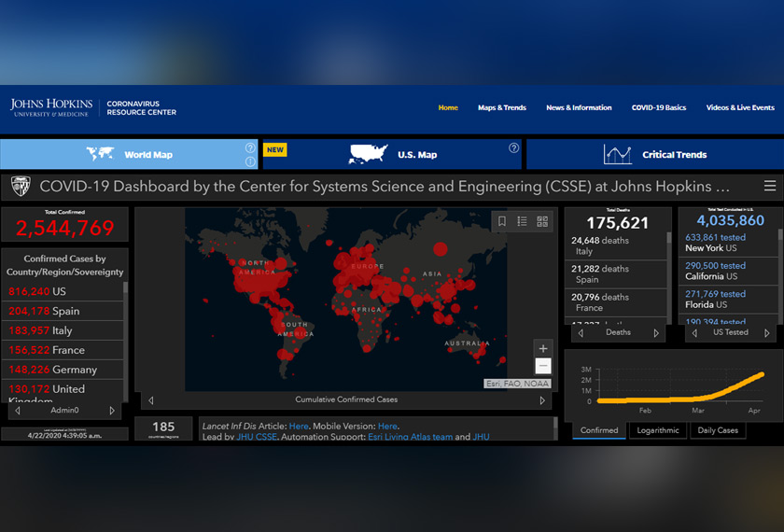Open the Critical Trends button
784x532 pixels.
655,155
